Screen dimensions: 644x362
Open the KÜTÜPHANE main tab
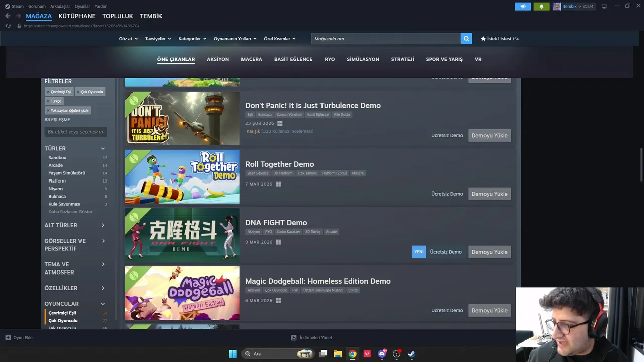(77, 16)
